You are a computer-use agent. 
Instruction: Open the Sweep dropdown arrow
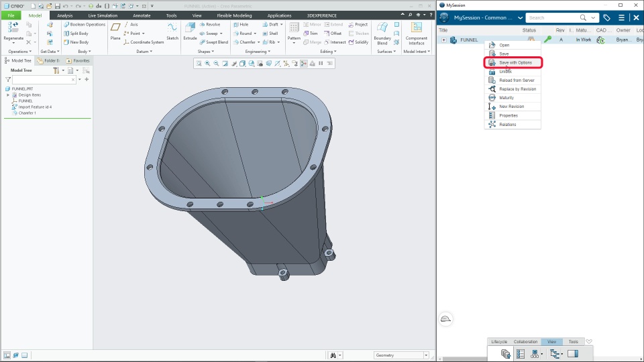coord(221,34)
